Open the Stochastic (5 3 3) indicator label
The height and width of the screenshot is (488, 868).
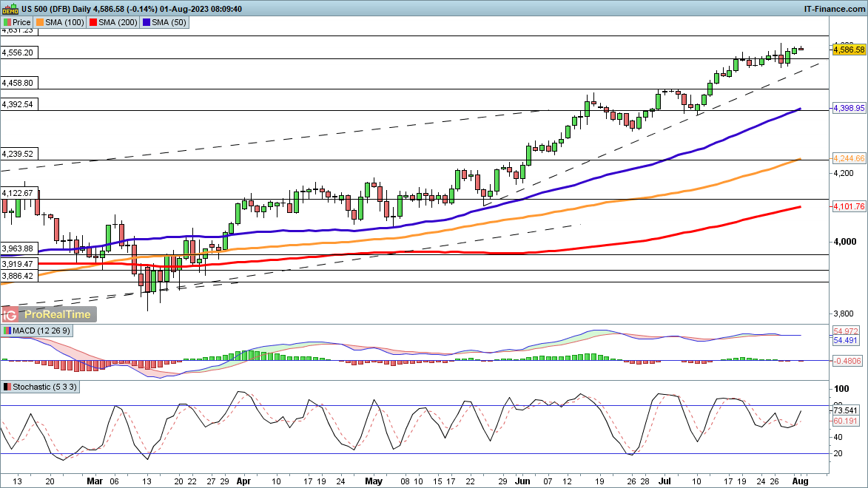[45, 387]
